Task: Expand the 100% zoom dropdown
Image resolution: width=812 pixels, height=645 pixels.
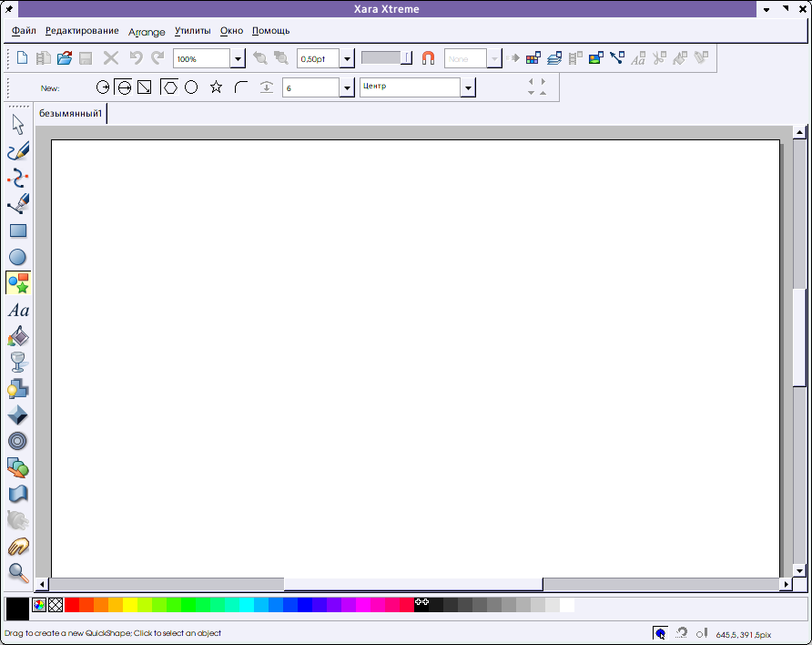Action: (x=238, y=59)
